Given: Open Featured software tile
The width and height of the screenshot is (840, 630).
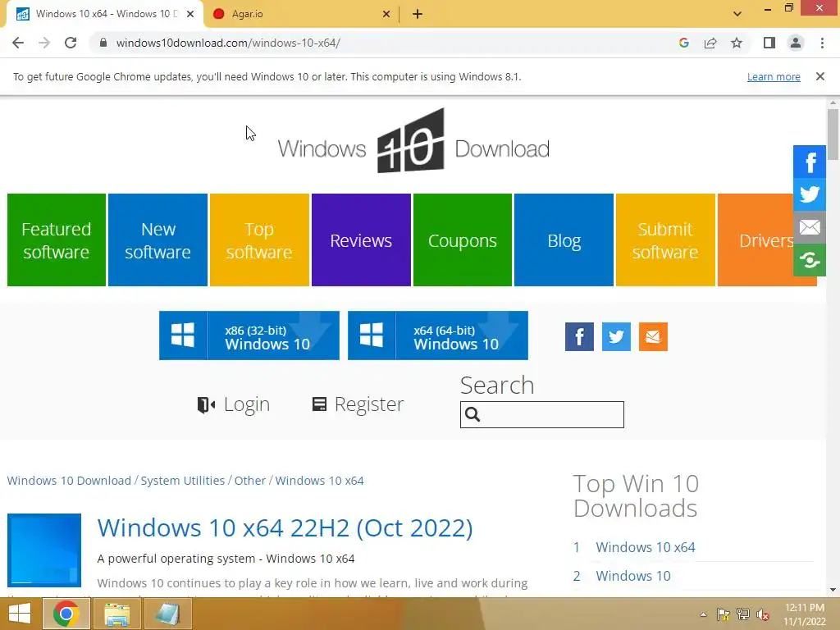Looking at the screenshot, I should (x=57, y=240).
